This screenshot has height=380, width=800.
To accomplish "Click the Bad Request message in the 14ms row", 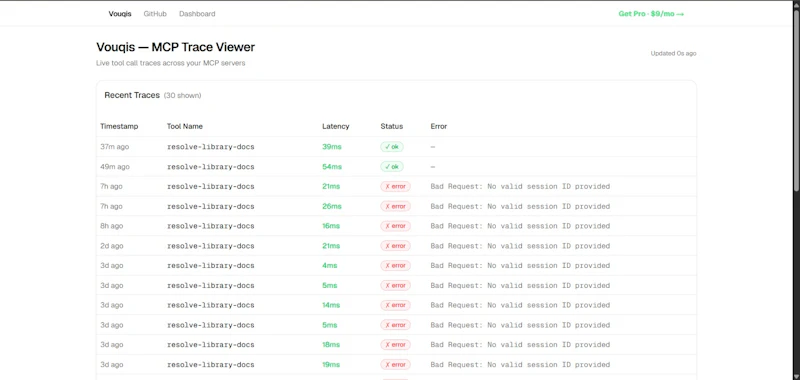I will click(520, 305).
